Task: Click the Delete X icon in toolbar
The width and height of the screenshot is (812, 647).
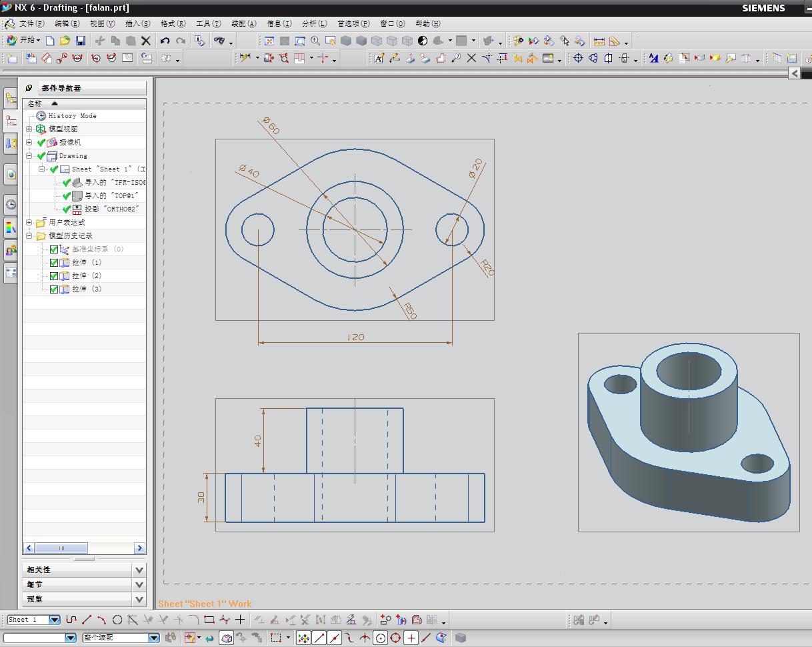Action: click(x=146, y=41)
